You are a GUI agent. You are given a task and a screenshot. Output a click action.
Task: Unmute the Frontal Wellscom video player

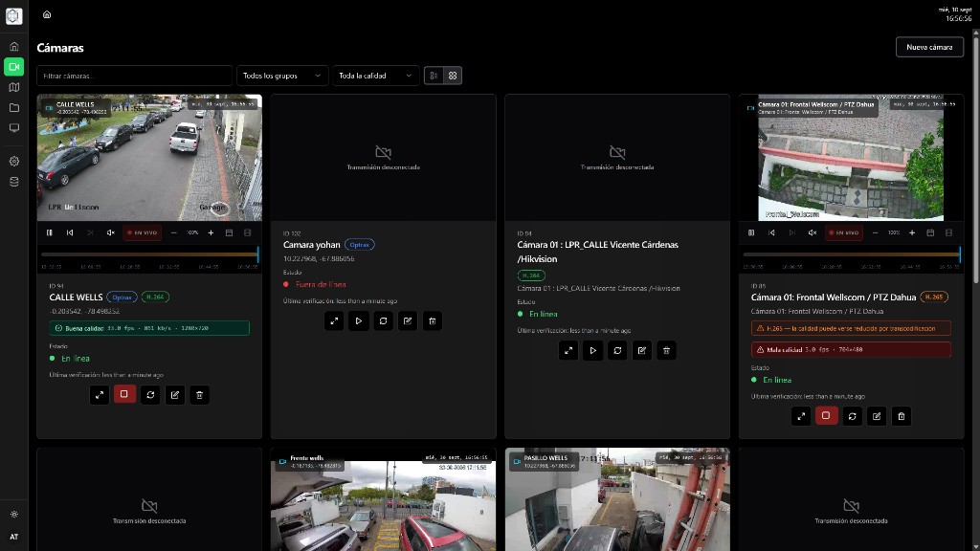[813, 233]
